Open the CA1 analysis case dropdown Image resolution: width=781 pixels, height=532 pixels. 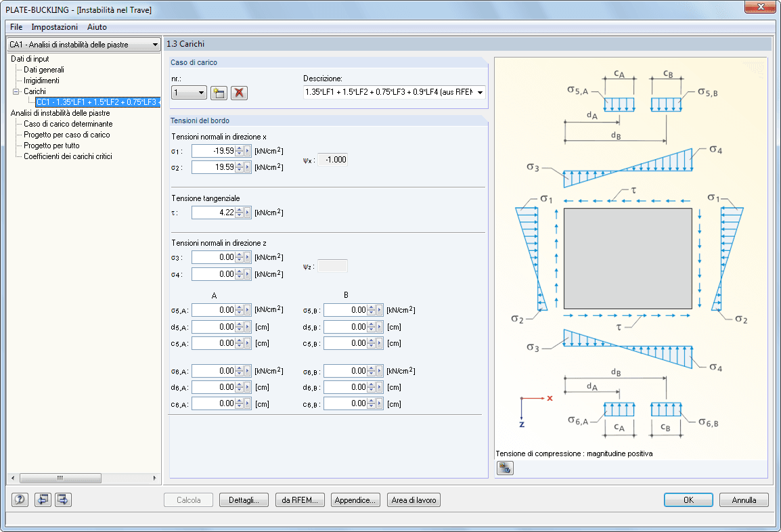155,45
